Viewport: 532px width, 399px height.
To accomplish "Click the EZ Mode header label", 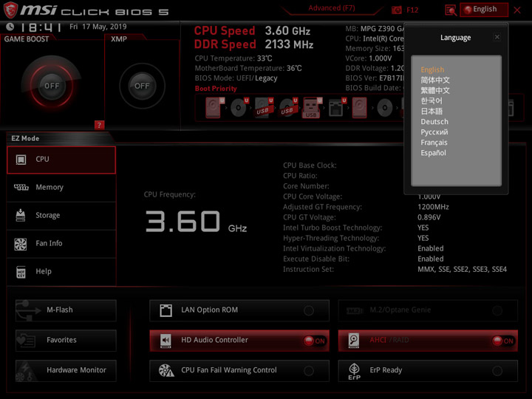I will [25, 138].
